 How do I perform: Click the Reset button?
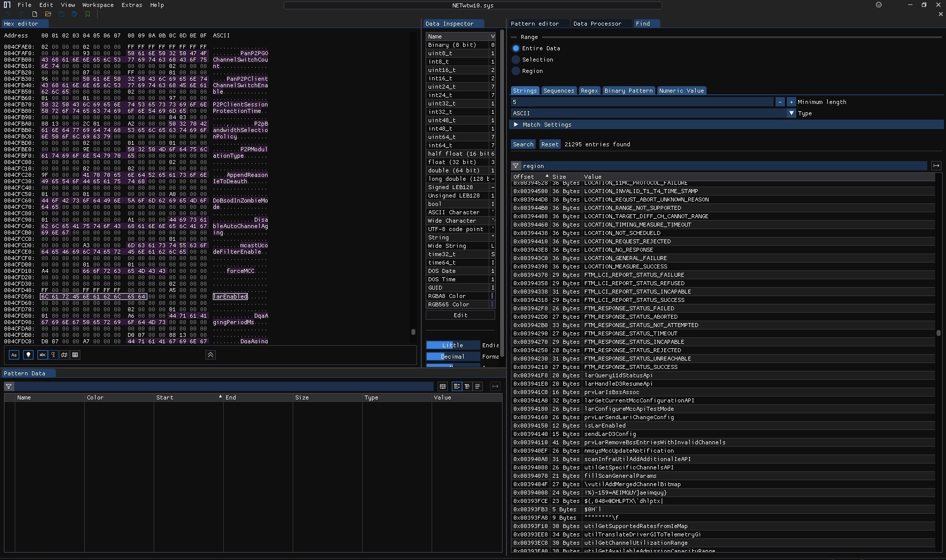(548, 144)
